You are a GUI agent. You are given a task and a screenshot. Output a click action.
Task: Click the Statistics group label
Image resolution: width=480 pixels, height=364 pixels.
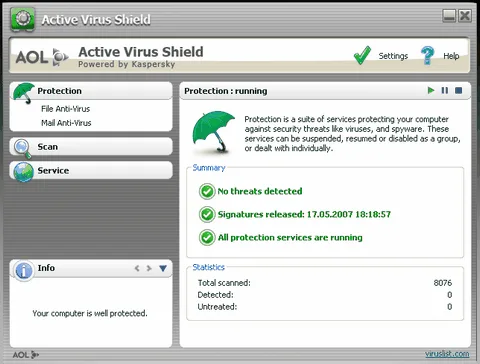click(x=209, y=267)
